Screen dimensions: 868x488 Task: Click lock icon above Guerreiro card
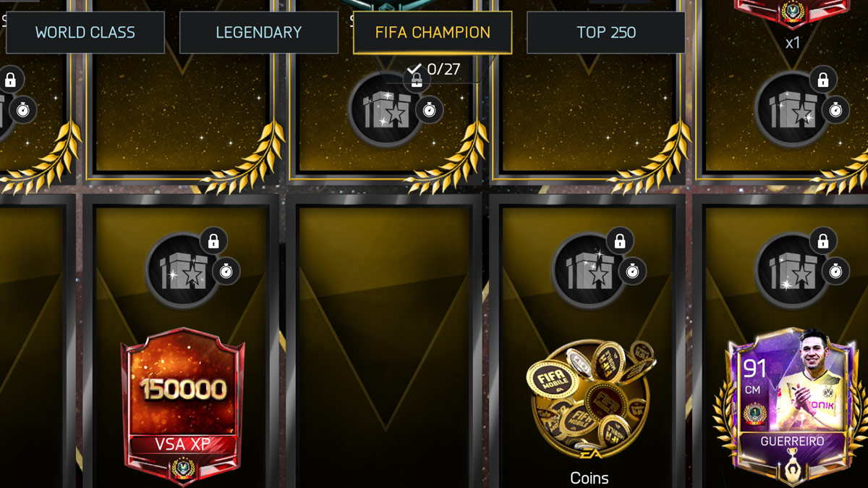click(x=822, y=241)
